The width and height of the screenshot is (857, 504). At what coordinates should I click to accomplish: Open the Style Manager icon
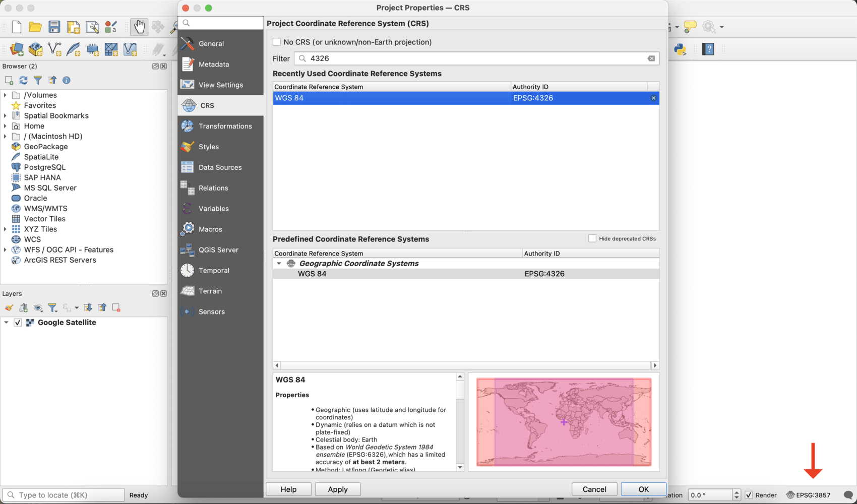tap(111, 27)
